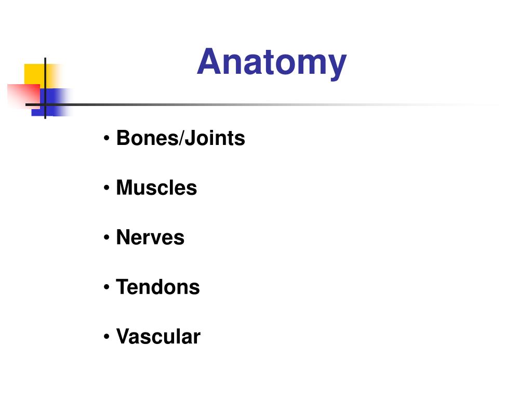Click the red gradient square decoration
The height and width of the screenshot is (399, 532).
pyautogui.click(x=23, y=96)
